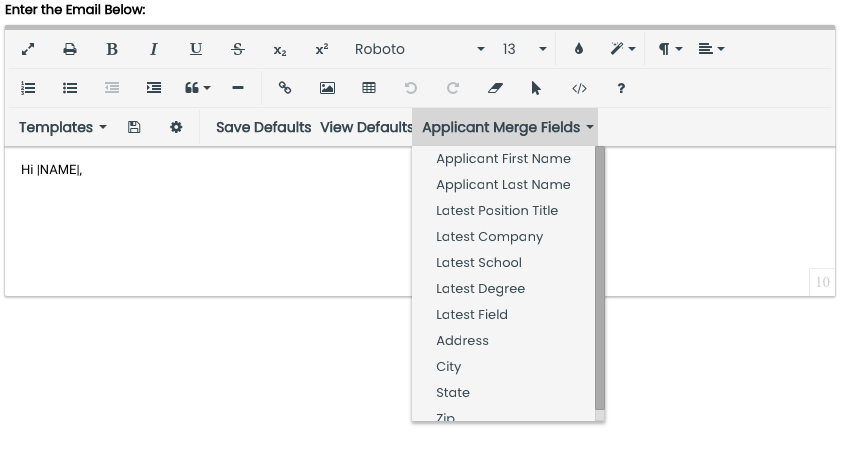Viewport: 841px width, 450px height.
Task: Toggle bold formatting
Action: [112, 49]
